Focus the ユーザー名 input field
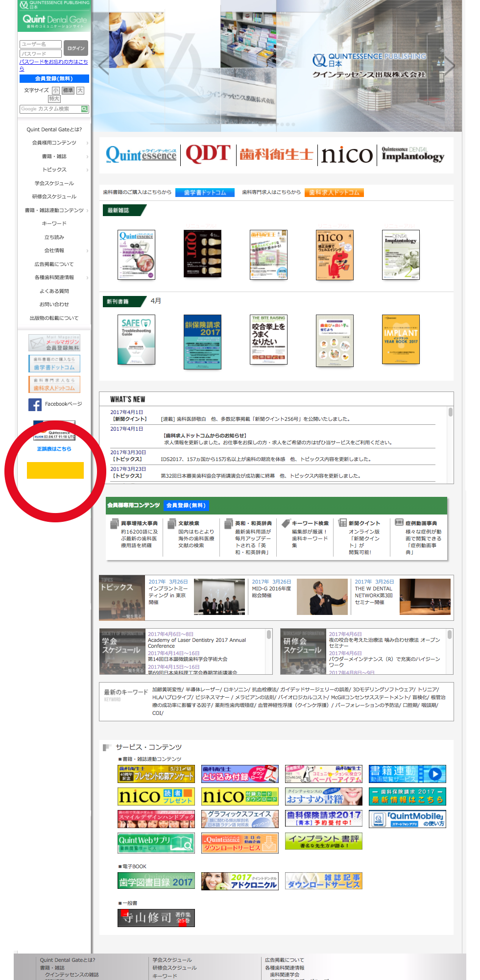 pos(41,44)
